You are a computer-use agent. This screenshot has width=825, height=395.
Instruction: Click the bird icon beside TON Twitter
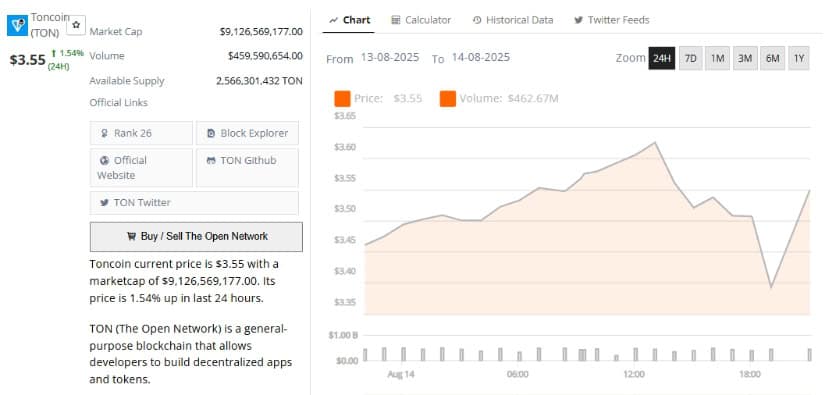click(104, 202)
